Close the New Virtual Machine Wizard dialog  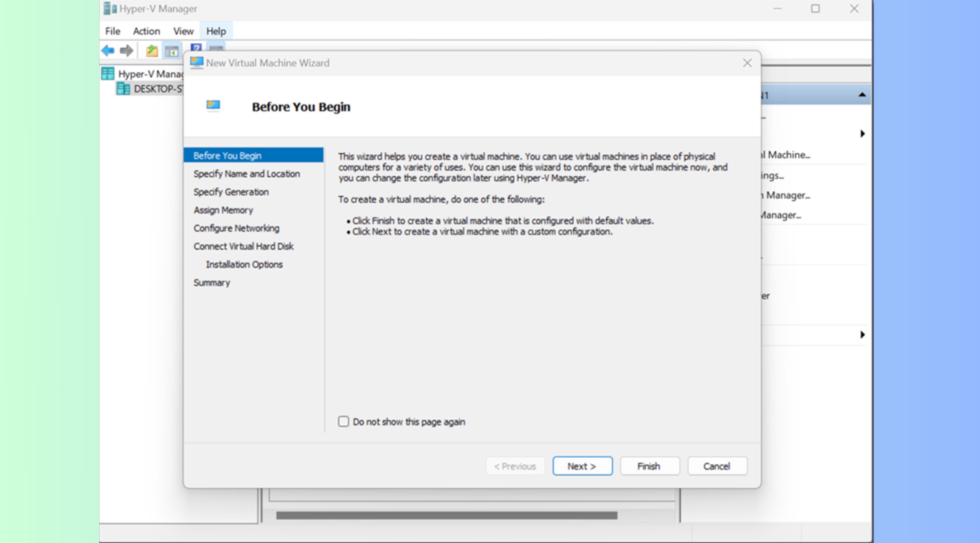[747, 63]
